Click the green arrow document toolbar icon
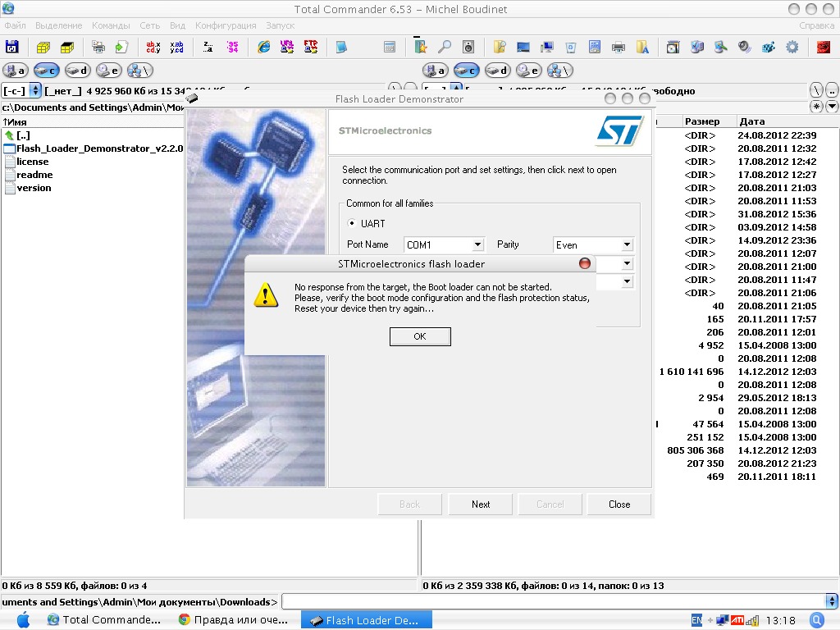The height and width of the screenshot is (630, 840). point(122,47)
